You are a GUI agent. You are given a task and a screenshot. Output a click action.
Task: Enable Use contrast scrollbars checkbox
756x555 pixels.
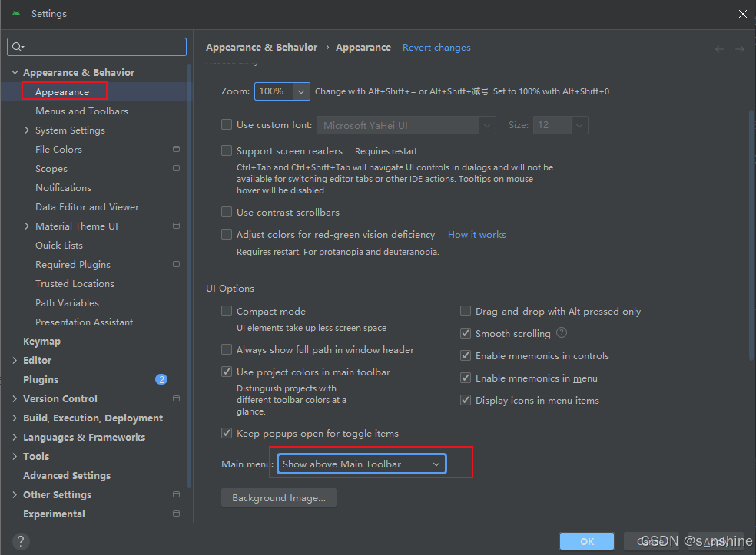click(227, 212)
